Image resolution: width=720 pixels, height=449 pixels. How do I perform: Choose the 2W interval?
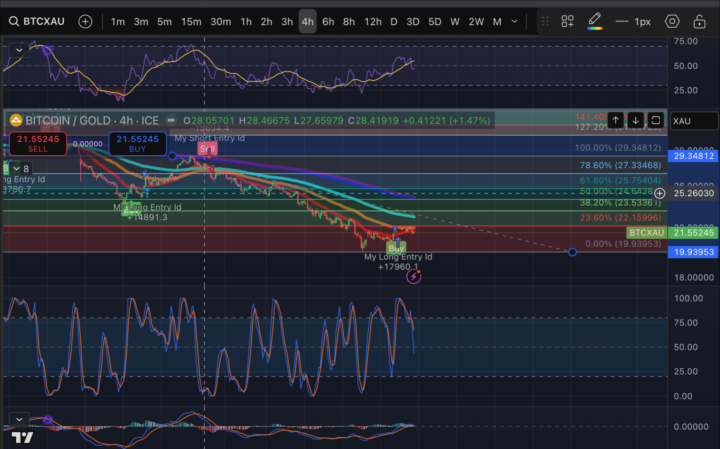[476, 22]
